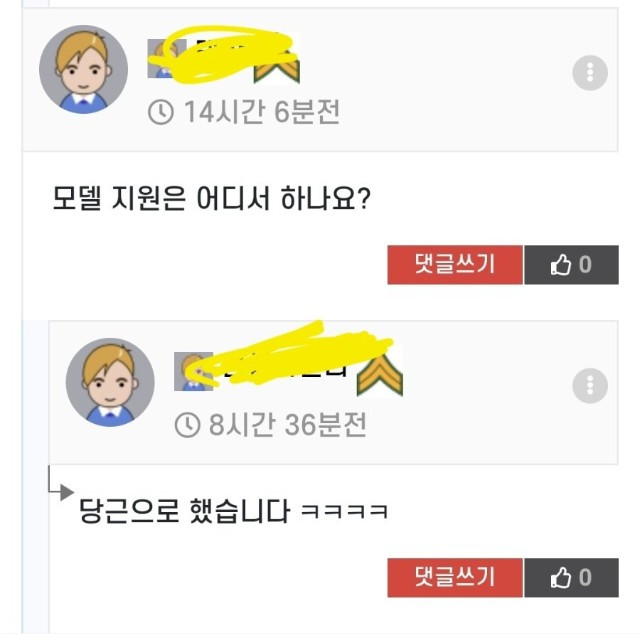
Task: Click the chevron rank badge on the reply
Action: [x=380, y=375]
